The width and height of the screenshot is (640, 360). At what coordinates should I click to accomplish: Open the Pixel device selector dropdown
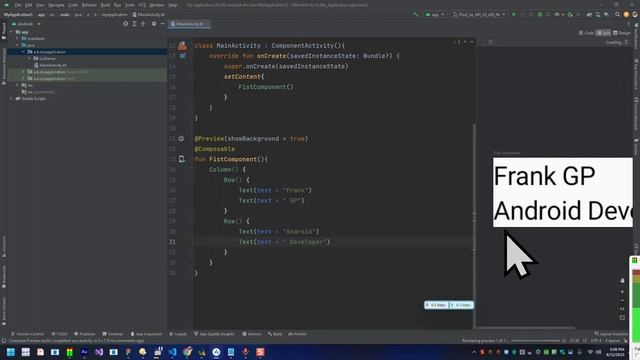pyautogui.click(x=479, y=14)
